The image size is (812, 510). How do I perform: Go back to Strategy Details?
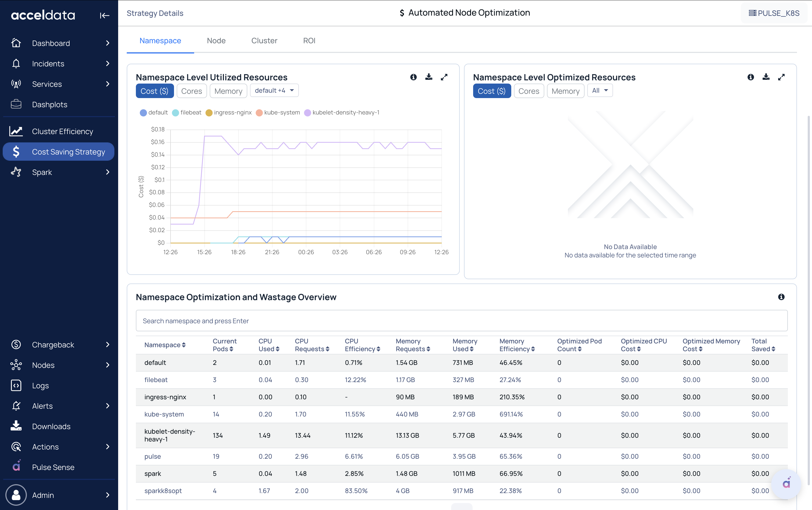tap(155, 13)
